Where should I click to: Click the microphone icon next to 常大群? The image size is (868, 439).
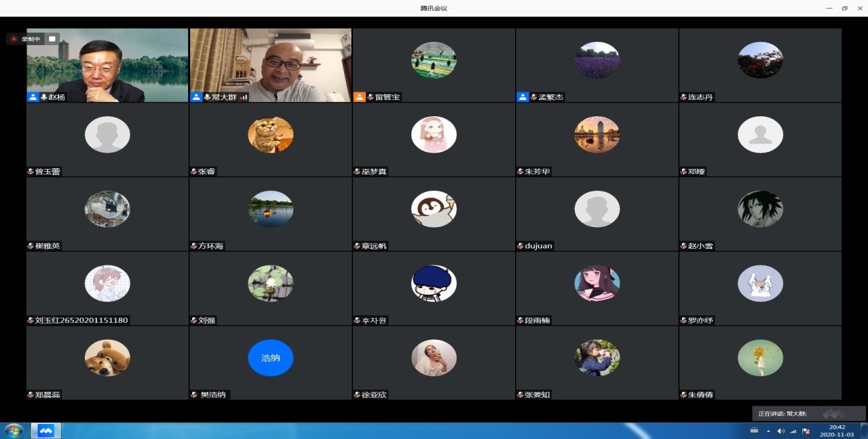coord(207,97)
